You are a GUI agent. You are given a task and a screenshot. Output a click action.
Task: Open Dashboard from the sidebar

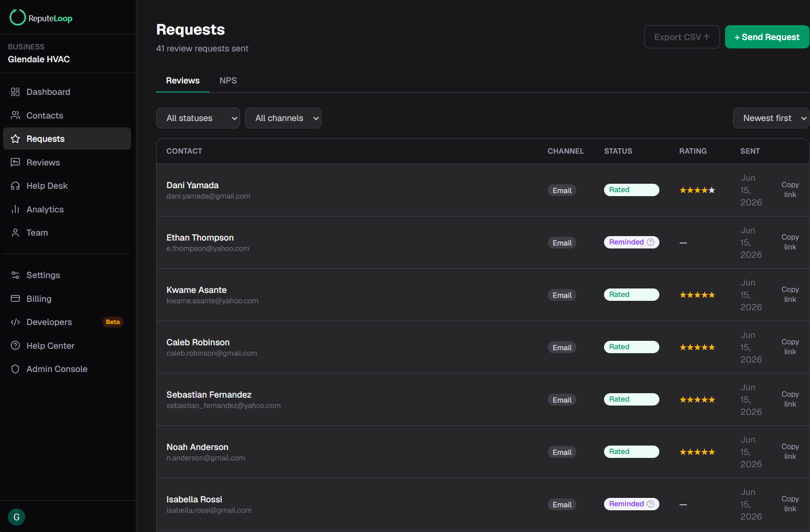coord(67,92)
